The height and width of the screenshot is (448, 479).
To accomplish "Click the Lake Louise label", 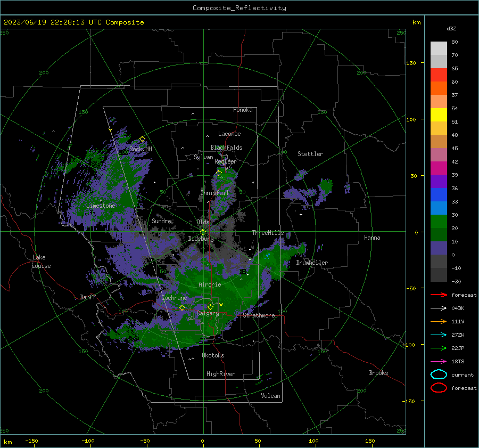I will tap(41, 262).
